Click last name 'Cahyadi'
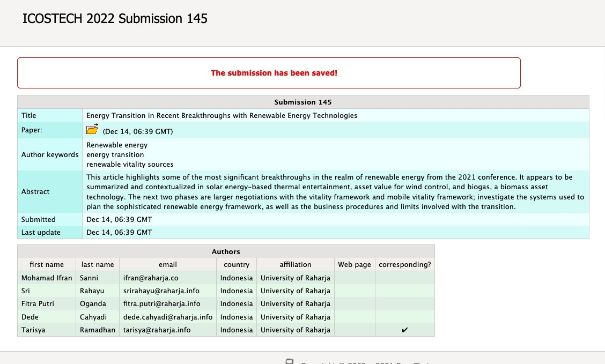The height and width of the screenshot is (364, 605). tap(93, 317)
